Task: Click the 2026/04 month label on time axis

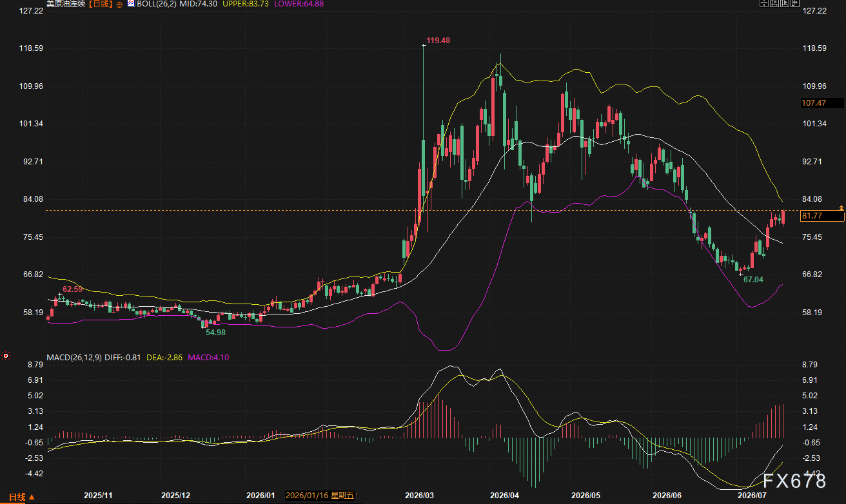Action: pos(504,495)
